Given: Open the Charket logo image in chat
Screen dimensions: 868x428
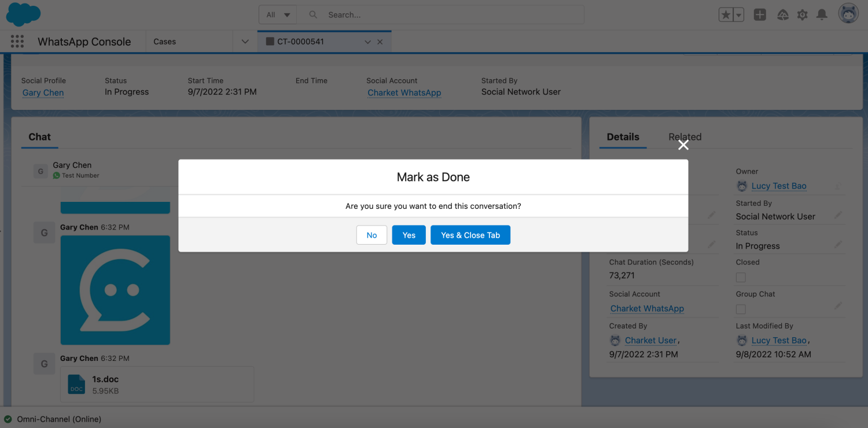Looking at the screenshot, I should [x=115, y=290].
